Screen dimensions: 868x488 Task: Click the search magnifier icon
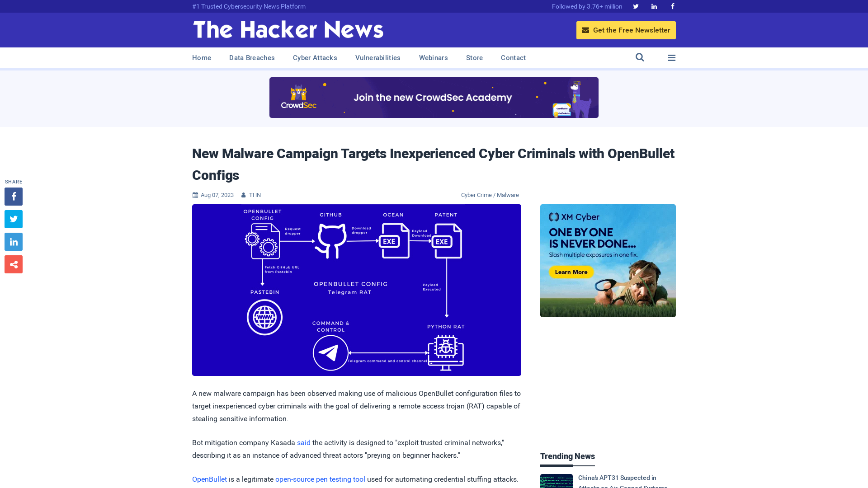[640, 57]
